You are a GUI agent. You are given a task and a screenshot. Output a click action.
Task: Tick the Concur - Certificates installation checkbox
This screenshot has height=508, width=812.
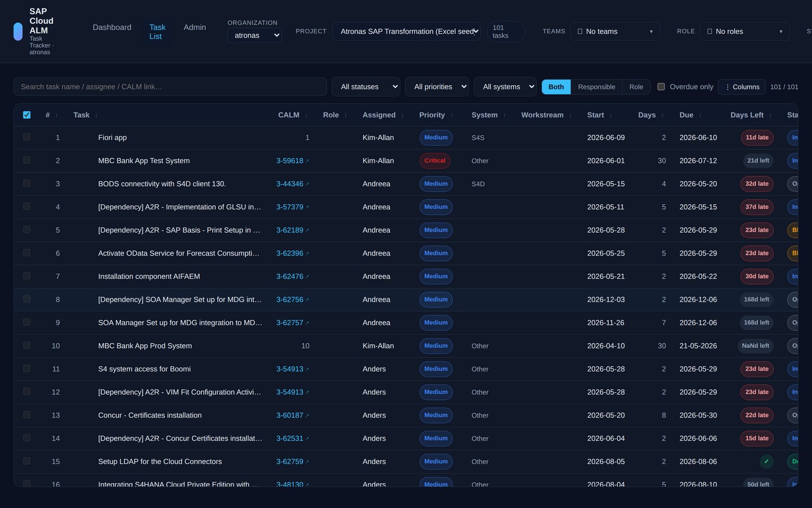27,415
